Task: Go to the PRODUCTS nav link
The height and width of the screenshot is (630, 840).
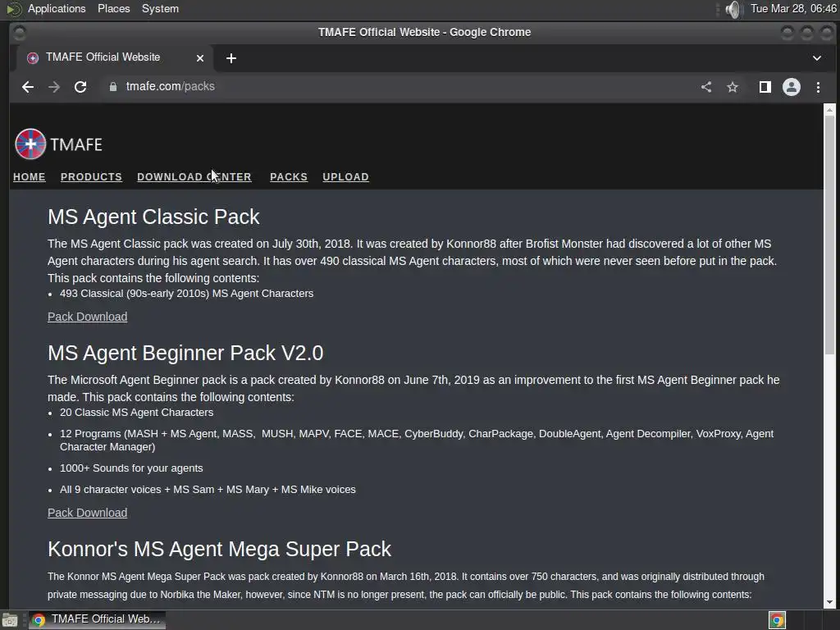Action: coord(91,177)
